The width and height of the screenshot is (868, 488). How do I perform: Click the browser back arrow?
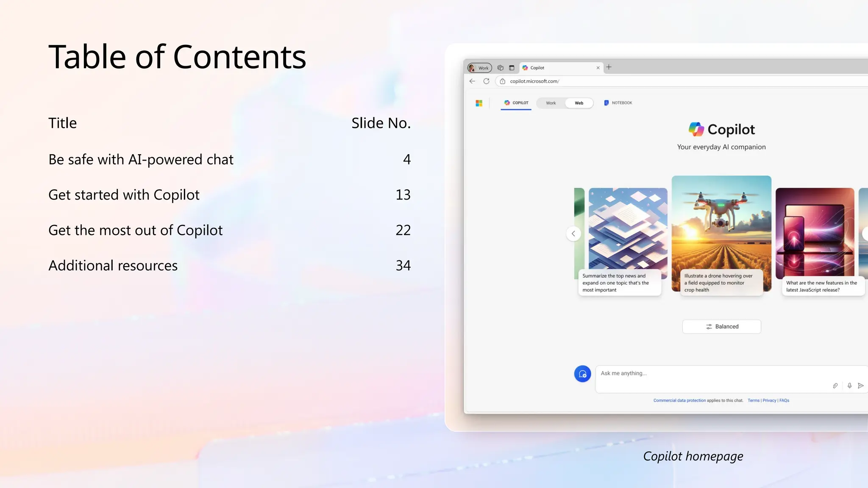(x=472, y=81)
